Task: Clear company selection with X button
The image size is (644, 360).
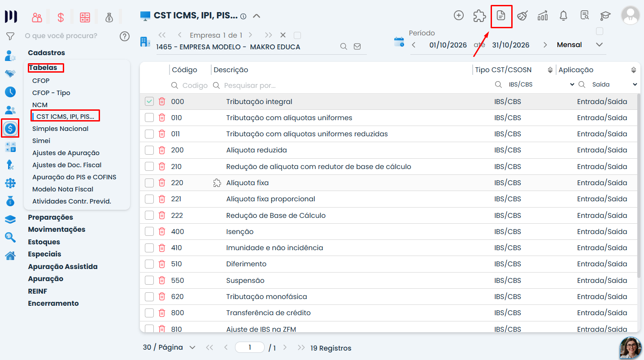Action: (x=283, y=35)
